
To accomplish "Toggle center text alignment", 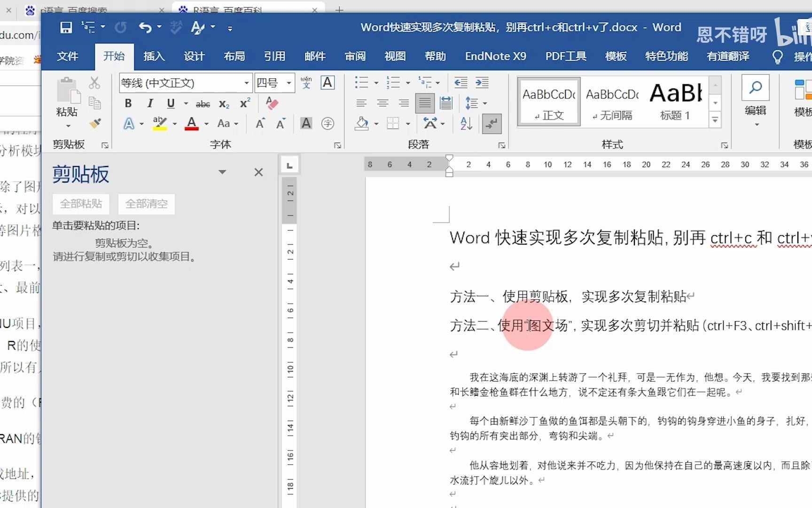I will 383,103.
